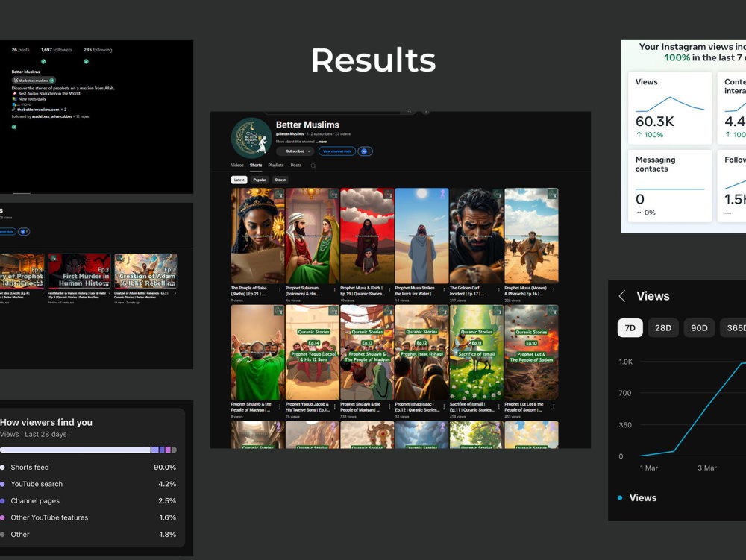Open three-dot menu for Musa & Khidr short

(x=389, y=289)
